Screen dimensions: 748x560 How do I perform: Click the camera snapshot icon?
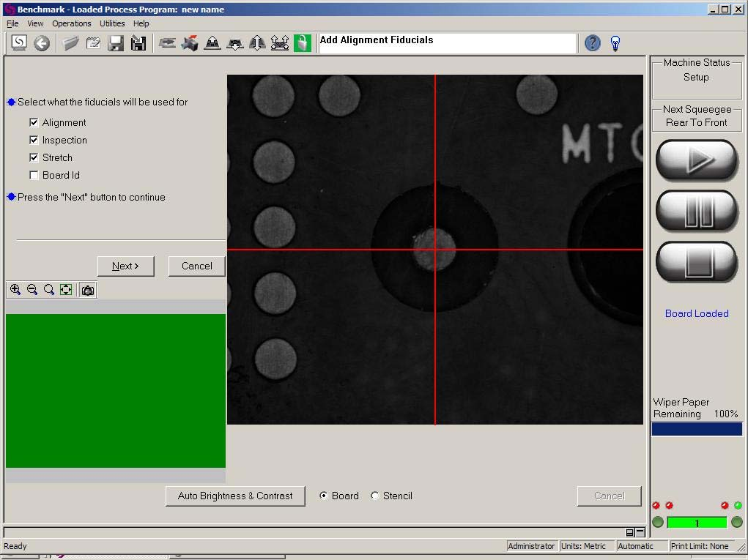pos(88,290)
